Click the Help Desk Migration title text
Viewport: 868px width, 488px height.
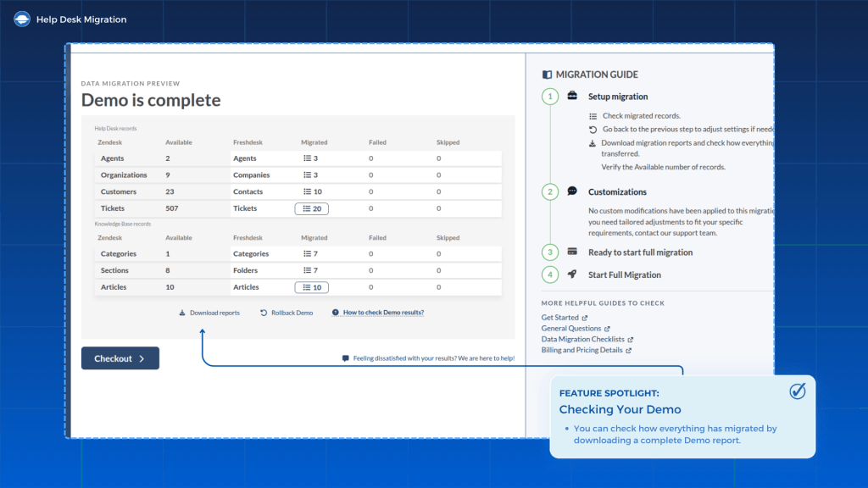point(81,19)
